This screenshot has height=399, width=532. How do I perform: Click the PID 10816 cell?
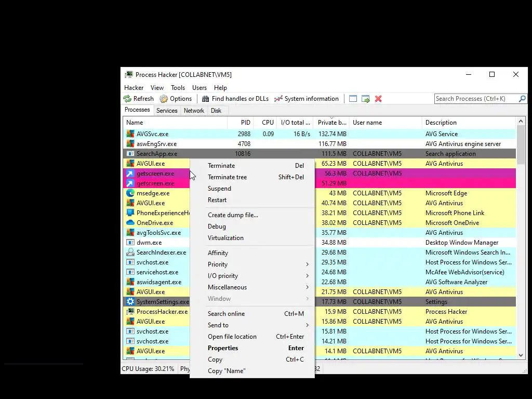(x=243, y=153)
